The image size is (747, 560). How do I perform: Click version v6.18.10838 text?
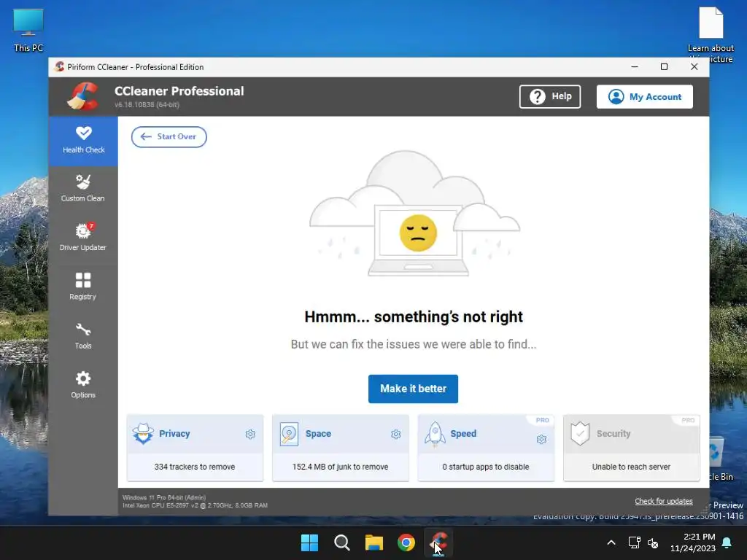(147, 104)
